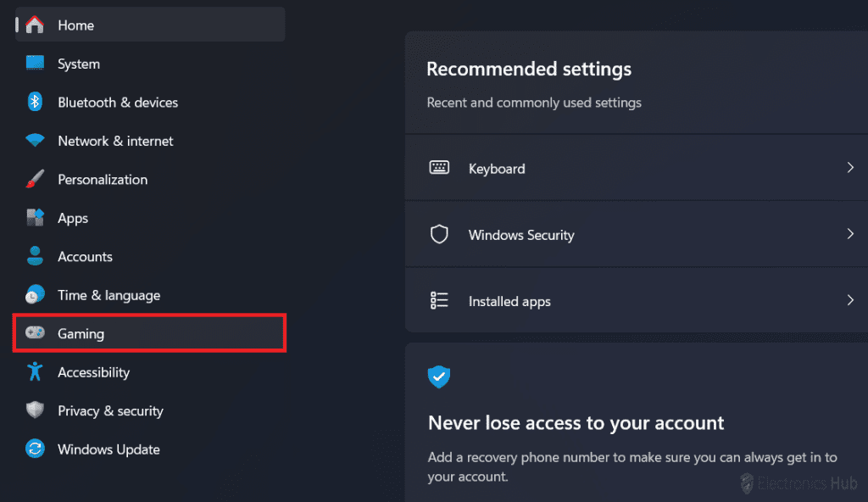
Task: Click the keyboard icon in recommended settings
Action: click(439, 168)
